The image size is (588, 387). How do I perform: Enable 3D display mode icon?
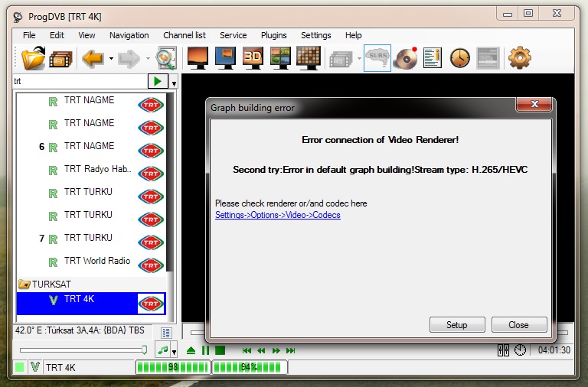[253, 57]
